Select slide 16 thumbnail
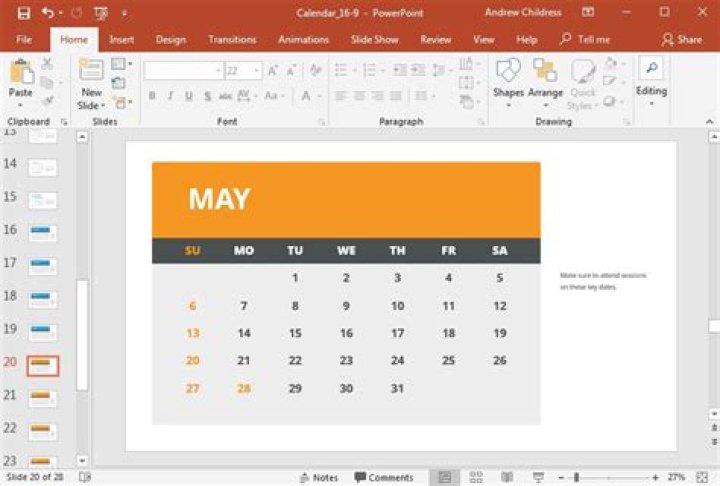Screen dimensions: 720x486 click(42, 233)
